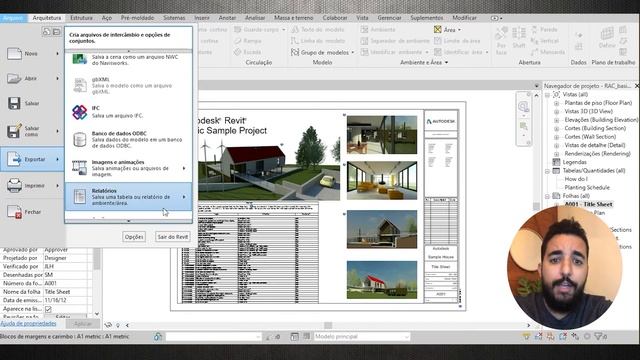Select Planting Schedule in project browser
The height and width of the screenshot is (360, 640).
[x=587, y=187]
